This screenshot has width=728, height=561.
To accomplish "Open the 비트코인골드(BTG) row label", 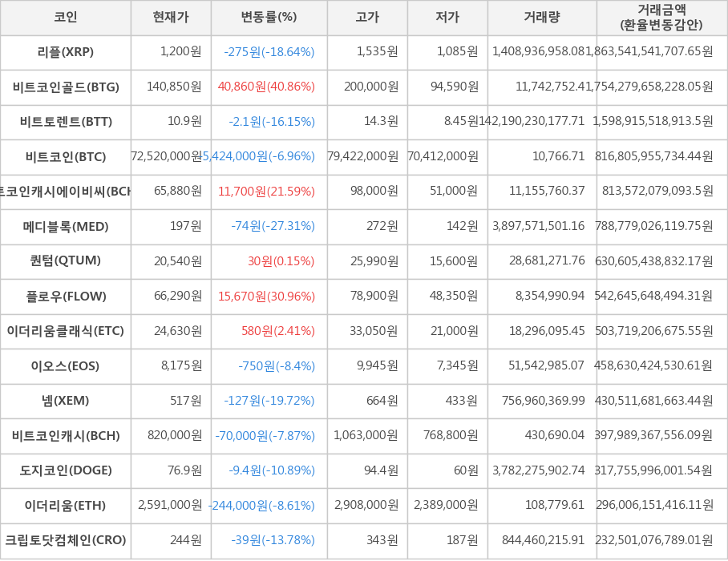I will [x=66, y=87].
